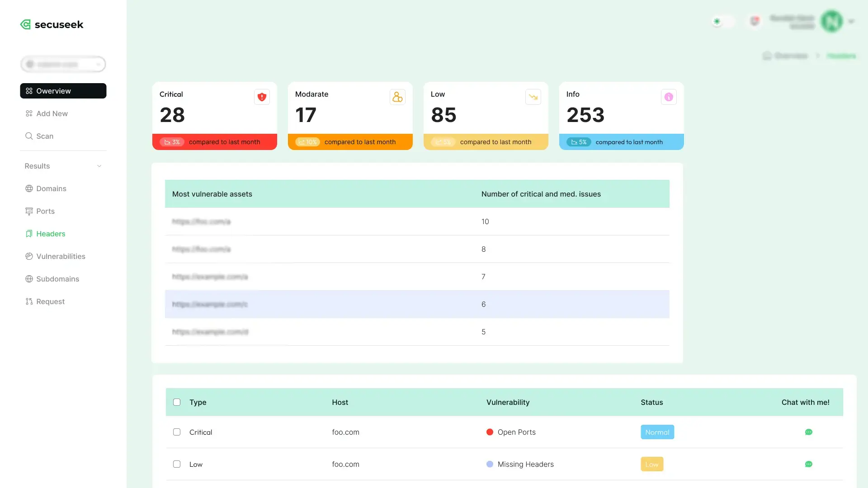Go to Subdomains in the sidebar
The width and height of the screenshot is (868, 488).
tap(57, 279)
